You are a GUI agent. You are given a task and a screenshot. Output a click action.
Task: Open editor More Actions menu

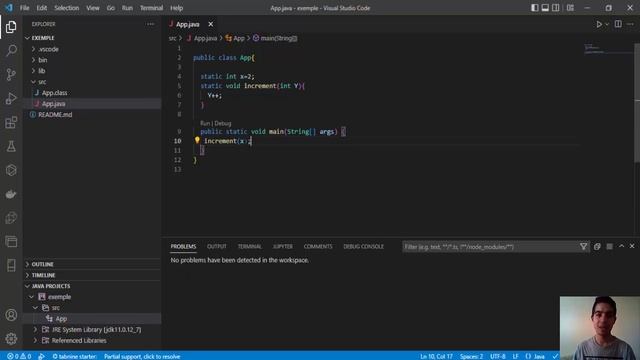(x=630, y=24)
